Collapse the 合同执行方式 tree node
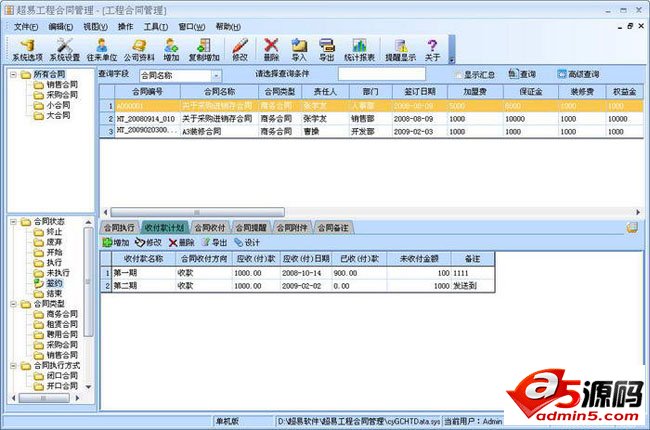This screenshot has width=650, height=430. [13, 366]
